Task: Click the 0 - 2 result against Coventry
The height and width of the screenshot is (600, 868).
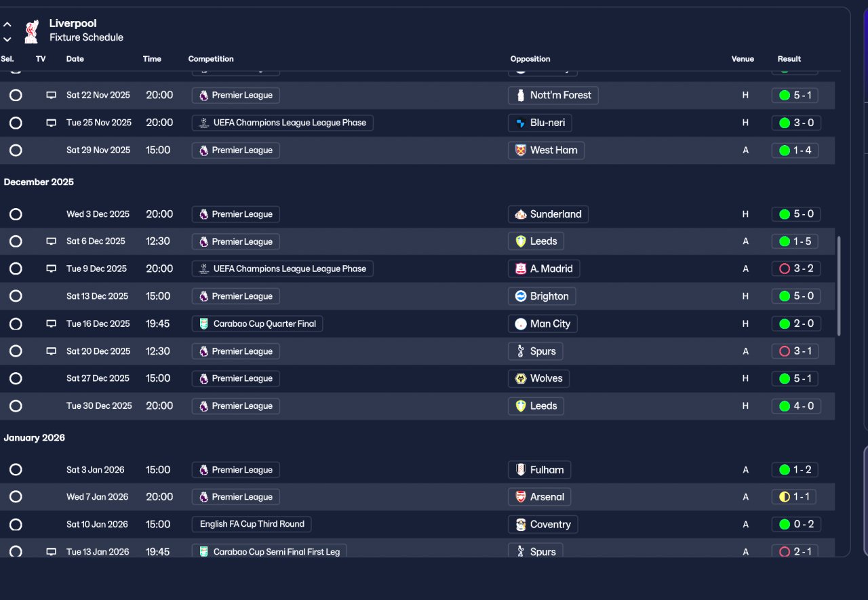Action: 796,525
